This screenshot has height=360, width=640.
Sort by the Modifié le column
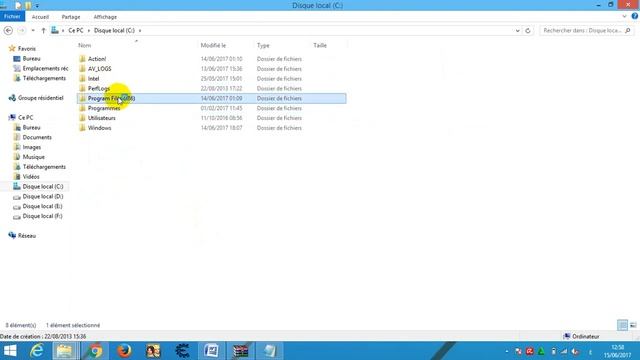pos(213,45)
